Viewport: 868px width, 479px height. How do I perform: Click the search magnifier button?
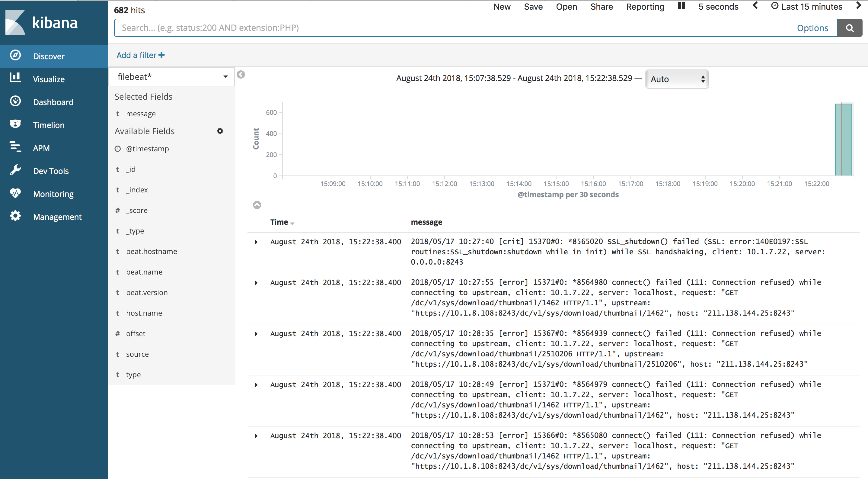click(x=850, y=28)
